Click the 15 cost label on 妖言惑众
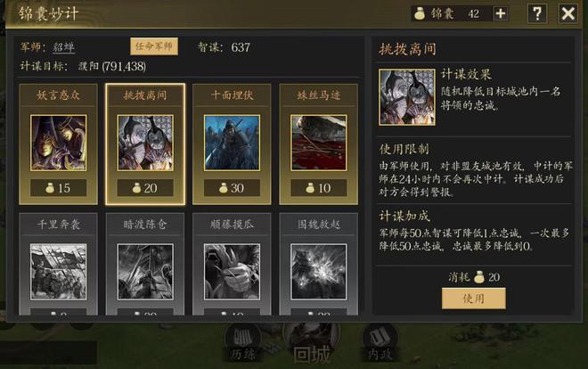 [x=59, y=188]
